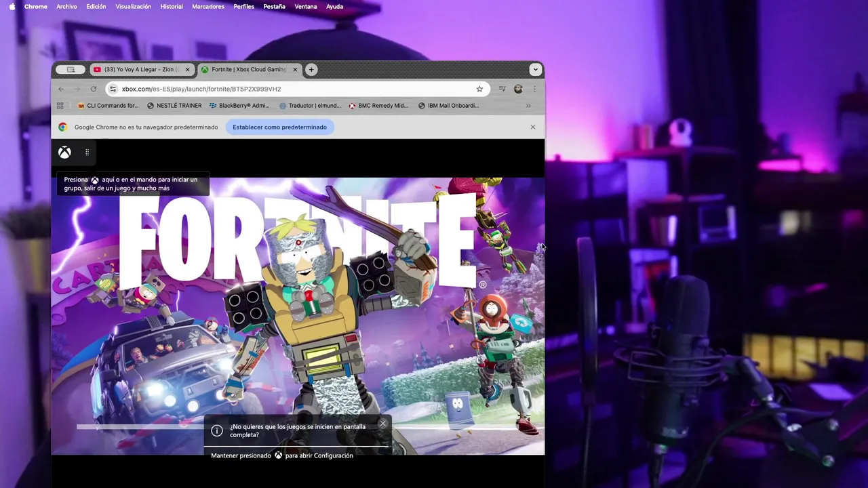Click the URL address field
The height and width of the screenshot is (488, 868).
(297, 89)
